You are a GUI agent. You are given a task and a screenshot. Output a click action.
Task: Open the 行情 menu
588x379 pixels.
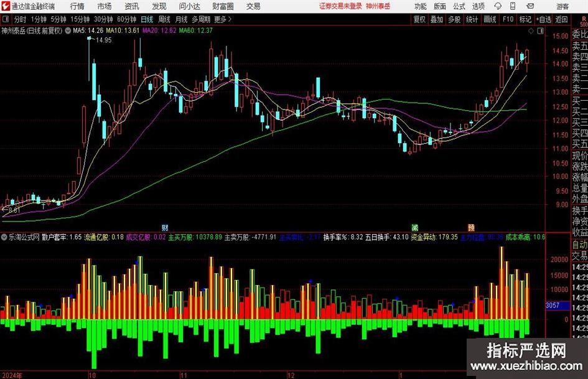pyautogui.click(x=77, y=6)
